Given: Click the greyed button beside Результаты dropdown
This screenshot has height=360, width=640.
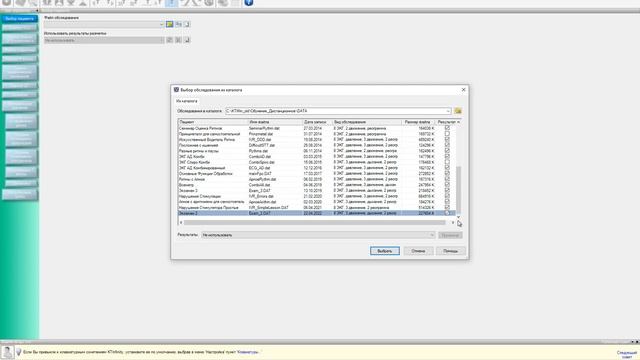Looking at the screenshot, I should click(450, 235).
